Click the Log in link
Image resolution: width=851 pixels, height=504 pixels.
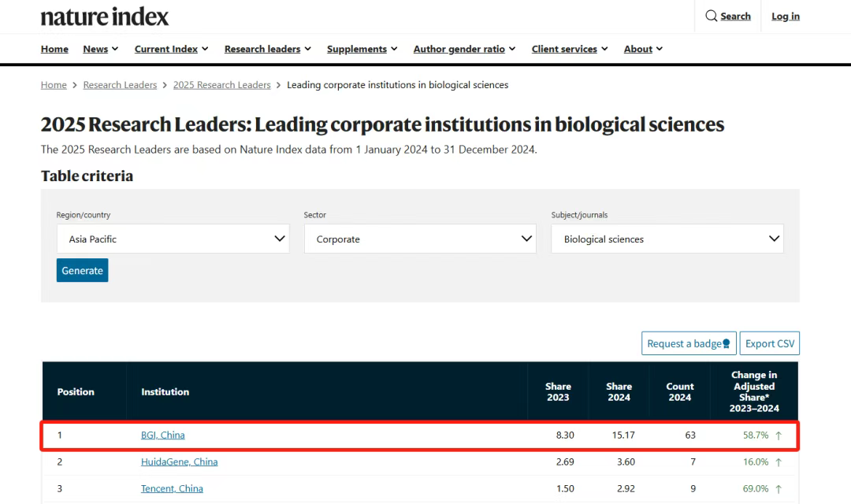pyautogui.click(x=786, y=17)
